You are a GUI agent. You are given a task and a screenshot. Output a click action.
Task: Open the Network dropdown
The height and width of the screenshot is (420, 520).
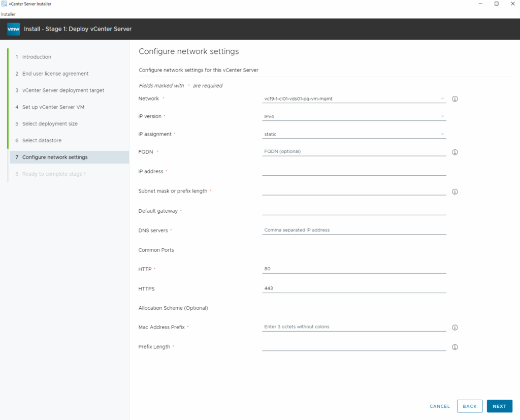(x=354, y=99)
